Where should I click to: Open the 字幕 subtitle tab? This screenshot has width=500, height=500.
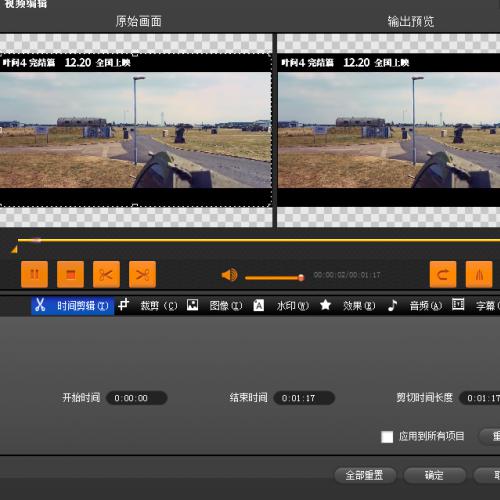click(476, 306)
